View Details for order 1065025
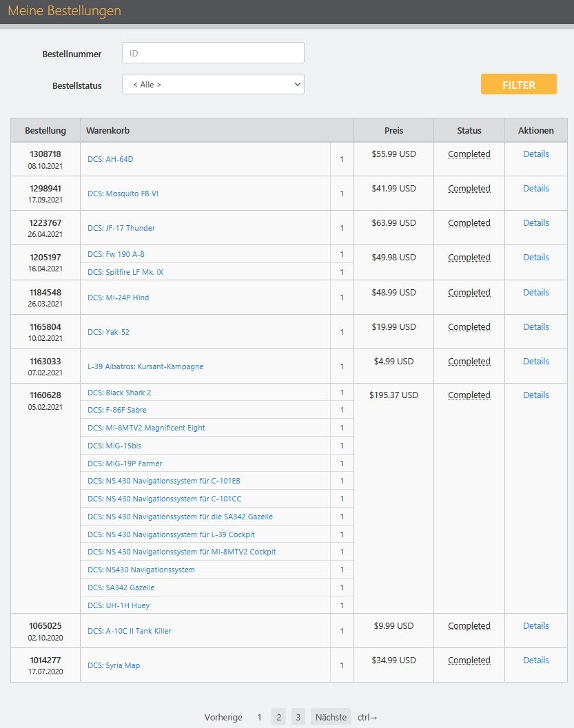 535,626
